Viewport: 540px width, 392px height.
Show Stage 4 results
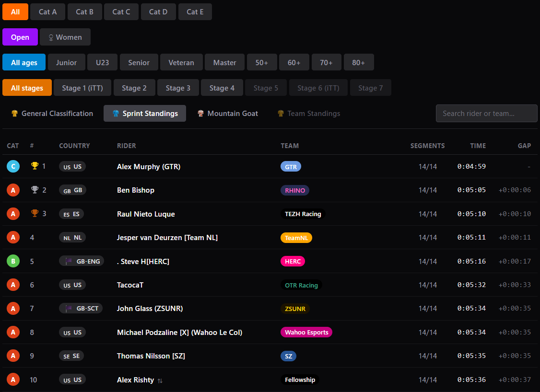[x=222, y=88]
